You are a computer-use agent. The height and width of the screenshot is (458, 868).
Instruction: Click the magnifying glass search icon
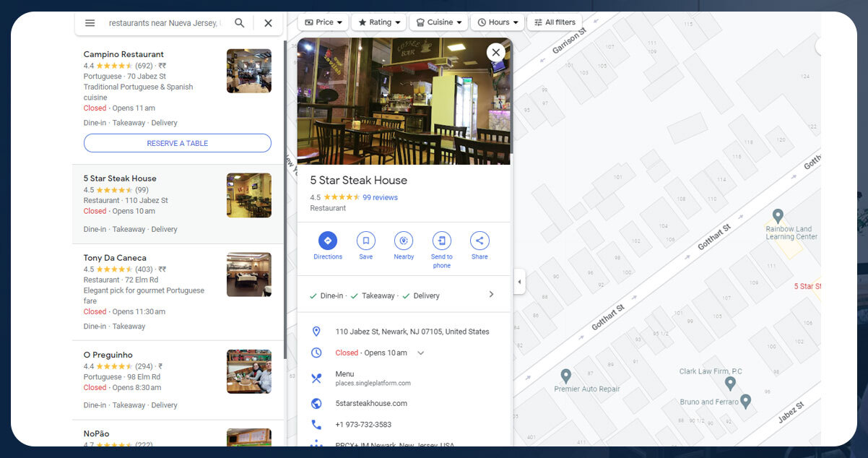point(239,22)
